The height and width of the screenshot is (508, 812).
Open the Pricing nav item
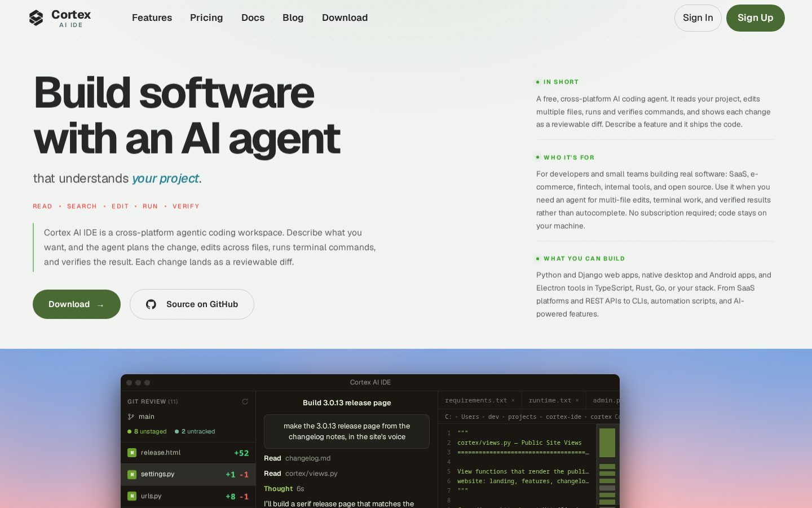tap(206, 17)
